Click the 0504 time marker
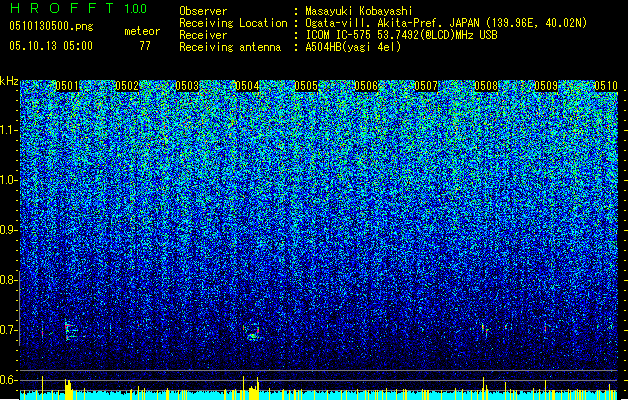 (x=247, y=86)
